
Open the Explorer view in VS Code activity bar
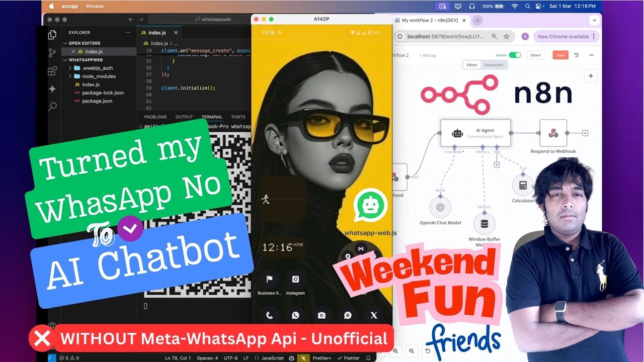click(x=52, y=35)
